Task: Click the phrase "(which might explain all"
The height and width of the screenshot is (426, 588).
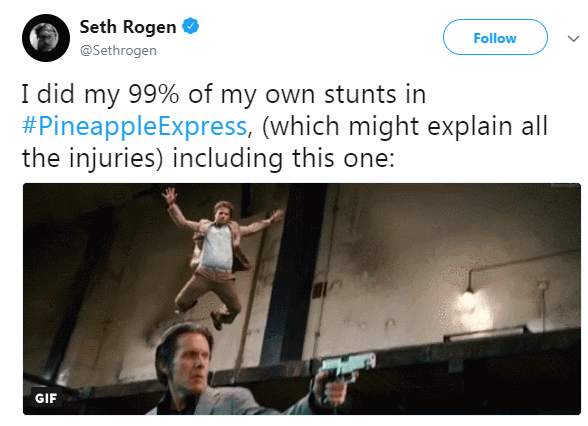Action: [x=405, y=126]
